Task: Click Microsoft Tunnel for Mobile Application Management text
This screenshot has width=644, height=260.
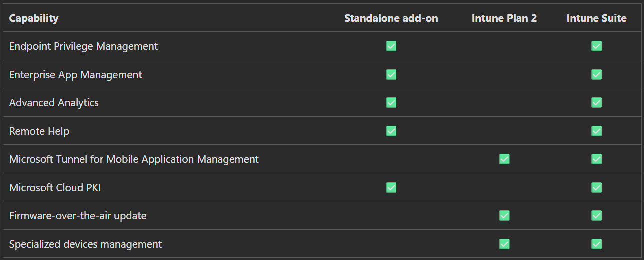Action: (x=134, y=159)
